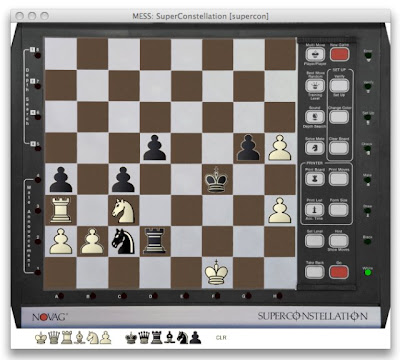
Task: Select the white rook in piece palette
Action: 67,338
